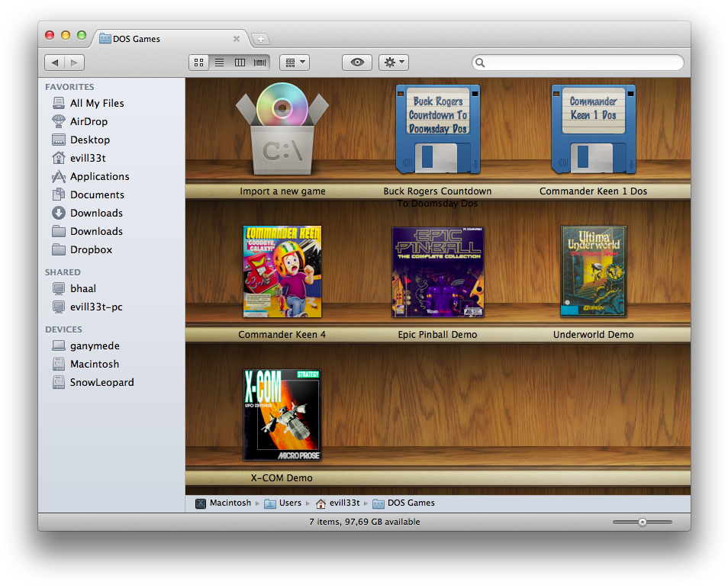Open the Import a new game dropbox icon

point(282,129)
